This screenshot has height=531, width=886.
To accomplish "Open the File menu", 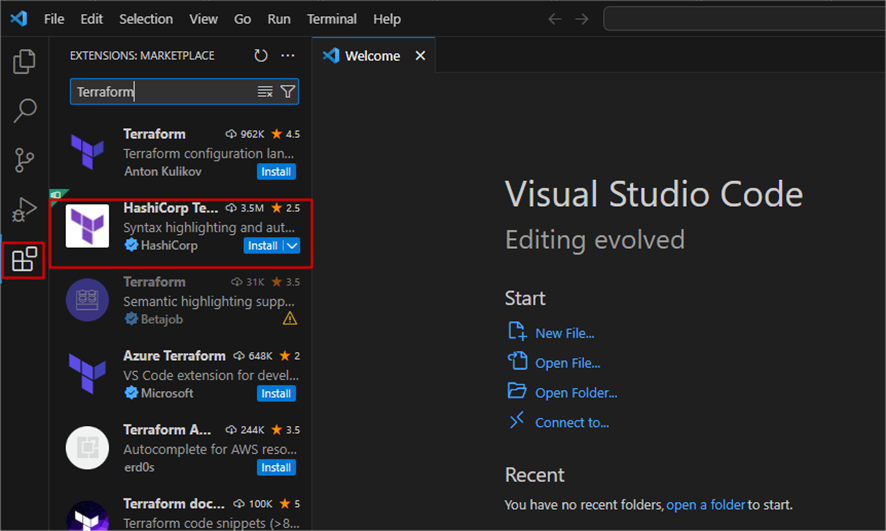I will tap(54, 19).
